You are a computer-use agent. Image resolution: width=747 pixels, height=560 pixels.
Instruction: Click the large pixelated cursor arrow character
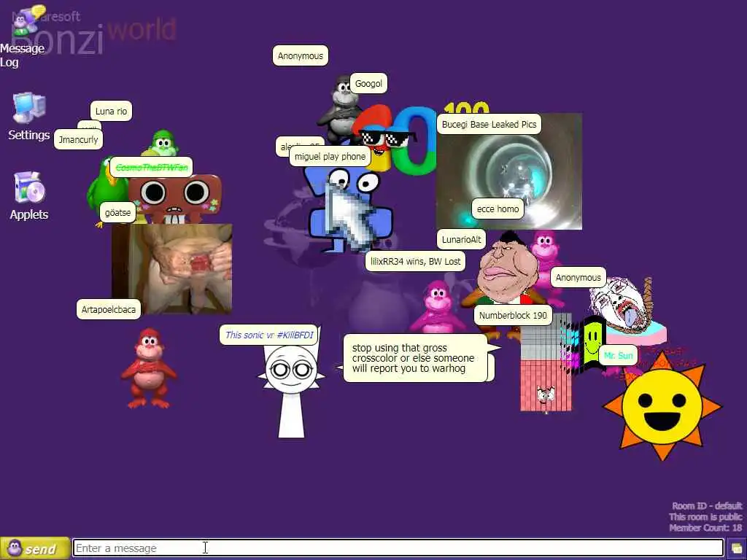coord(350,217)
